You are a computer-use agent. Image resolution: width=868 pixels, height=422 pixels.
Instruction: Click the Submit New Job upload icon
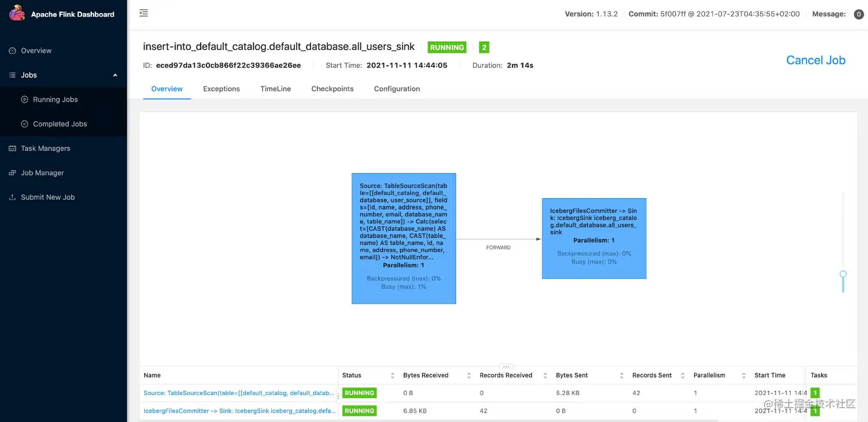(x=12, y=197)
